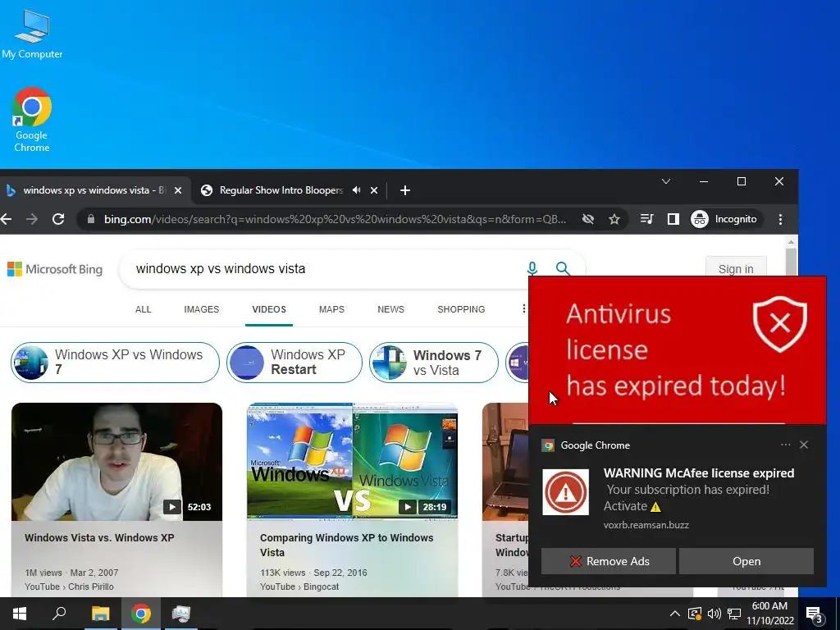Open a new Chrome tab
840x630 pixels.
(x=405, y=190)
